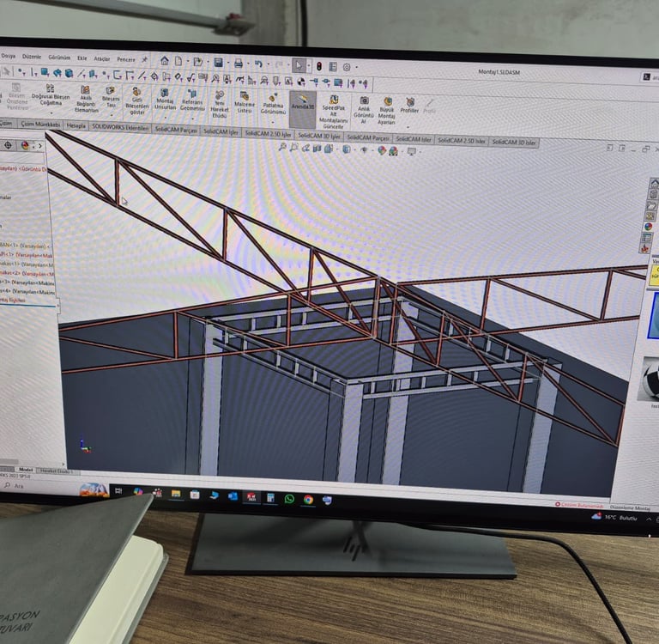Expand dropdown arrow next to Undo icon
The height and width of the screenshot is (644, 659).
(x=268, y=64)
